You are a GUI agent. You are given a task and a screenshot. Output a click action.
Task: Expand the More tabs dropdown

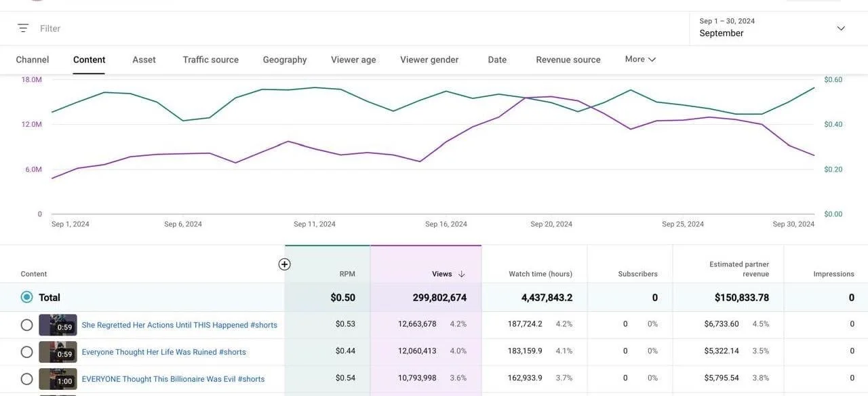(x=640, y=59)
